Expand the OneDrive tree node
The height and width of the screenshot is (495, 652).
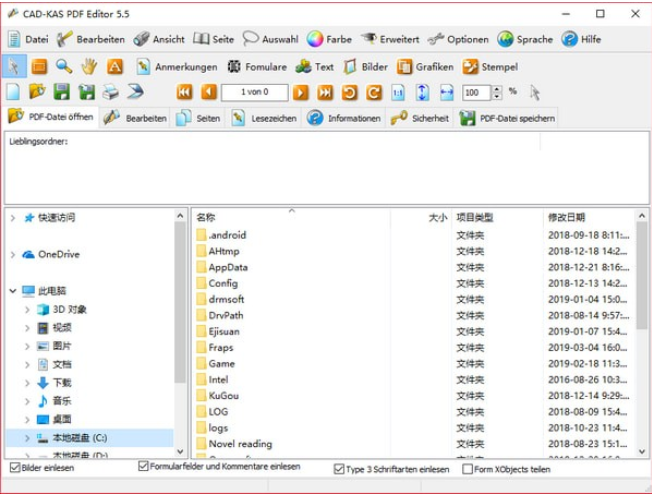pos(13,255)
